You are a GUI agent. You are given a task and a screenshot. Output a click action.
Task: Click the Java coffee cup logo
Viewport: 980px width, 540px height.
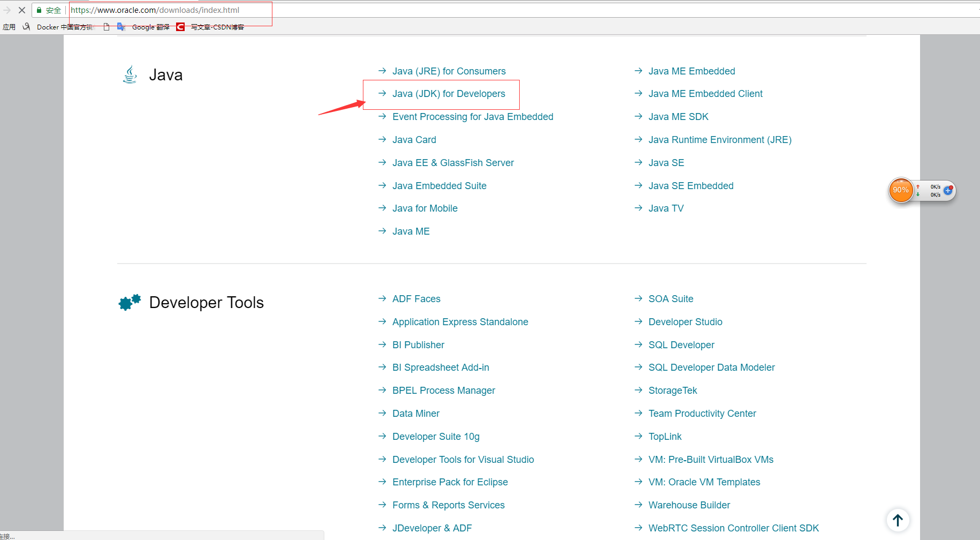(x=130, y=74)
